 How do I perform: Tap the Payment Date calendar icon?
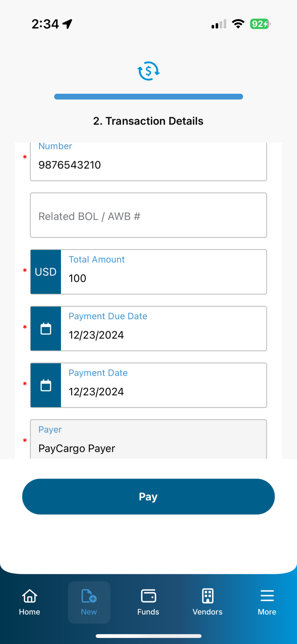(x=46, y=385)
